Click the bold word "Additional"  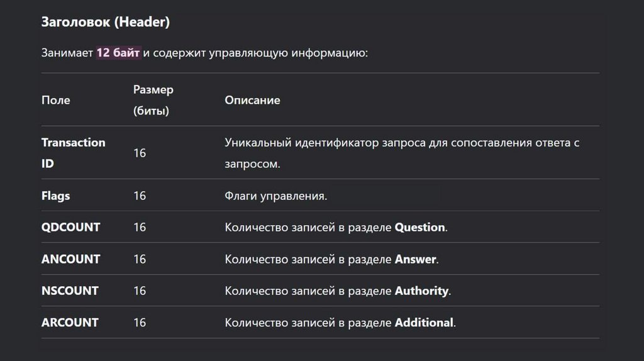[x=423, y=322]
